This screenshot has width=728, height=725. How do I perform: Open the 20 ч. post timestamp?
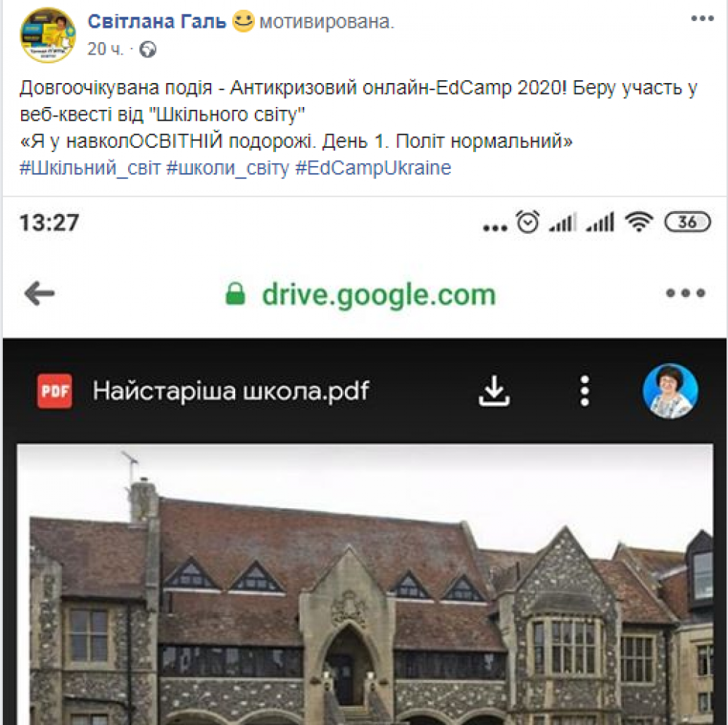106,49
